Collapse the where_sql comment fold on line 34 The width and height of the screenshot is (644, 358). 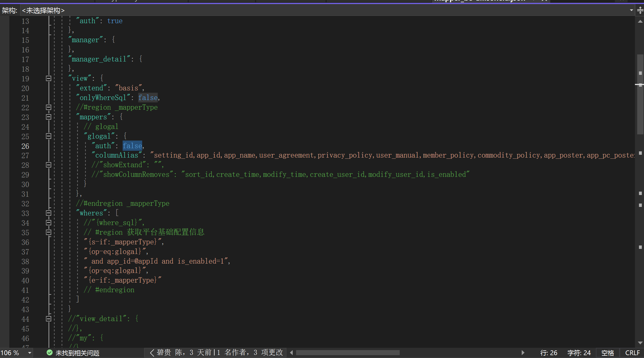coord(48,223)
